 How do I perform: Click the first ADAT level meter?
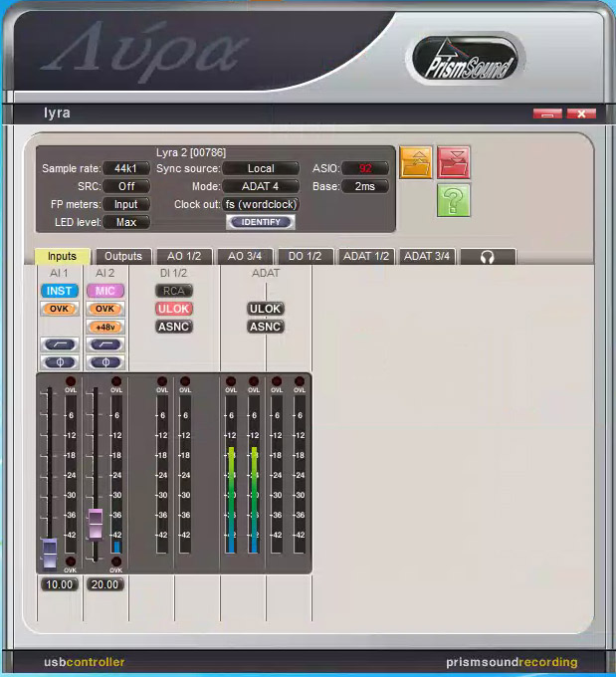[231, 474]
